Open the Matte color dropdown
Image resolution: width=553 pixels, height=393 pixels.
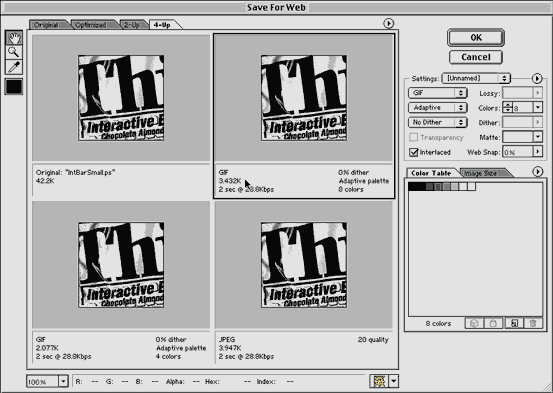click(537, 137)
